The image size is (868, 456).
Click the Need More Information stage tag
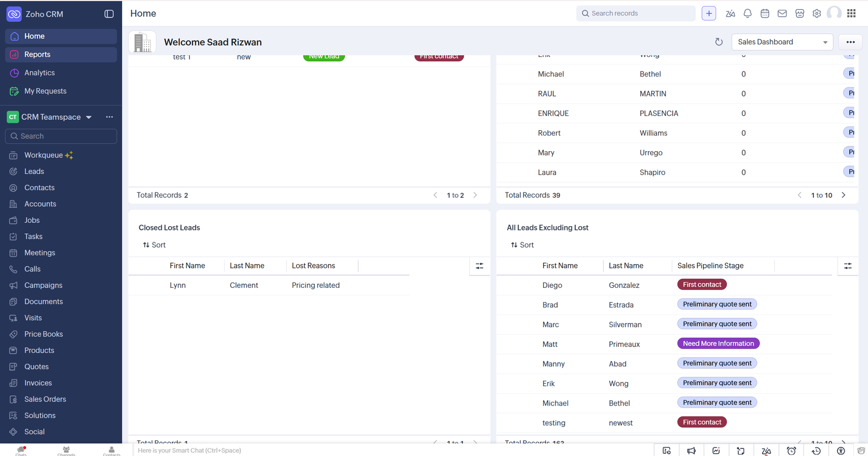718,344
